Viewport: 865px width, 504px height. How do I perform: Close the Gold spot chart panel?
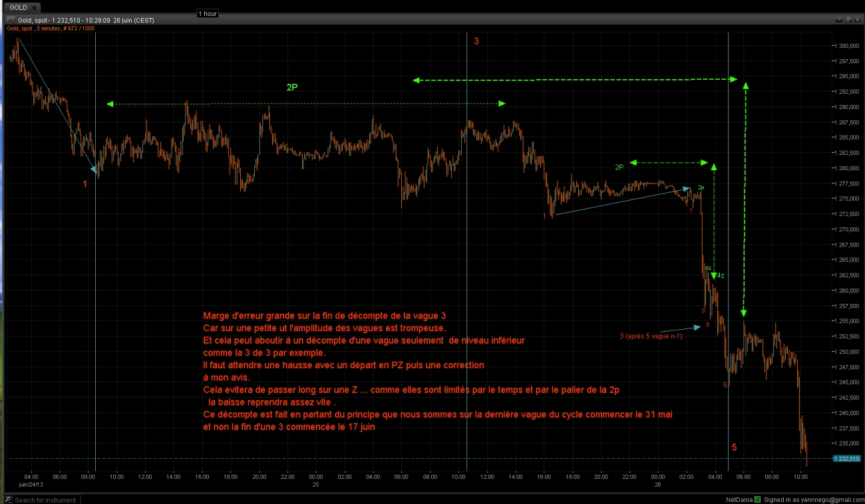[858, 20]
